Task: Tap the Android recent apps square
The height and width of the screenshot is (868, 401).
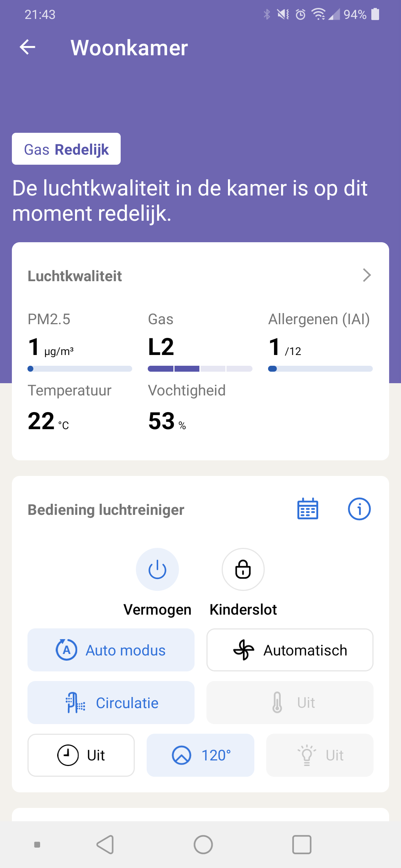Action: pos(302,845)
